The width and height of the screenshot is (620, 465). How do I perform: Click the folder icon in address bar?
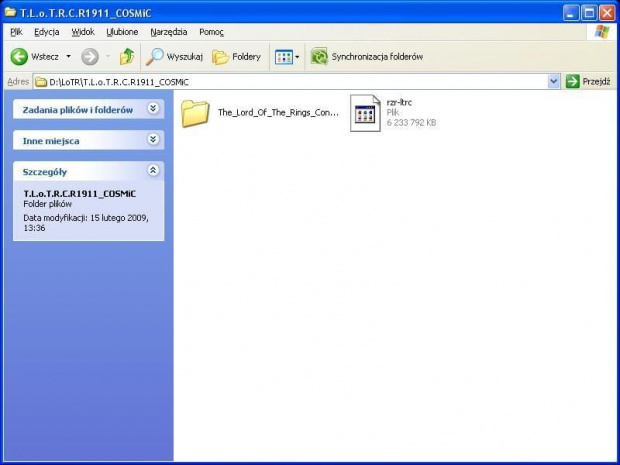coord(41,82)
